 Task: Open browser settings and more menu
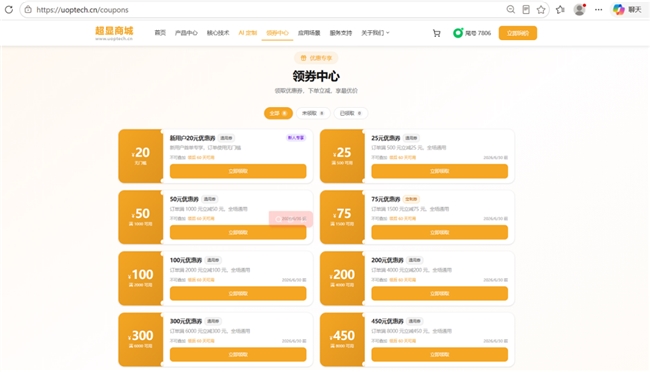click(x=598, y=10)
